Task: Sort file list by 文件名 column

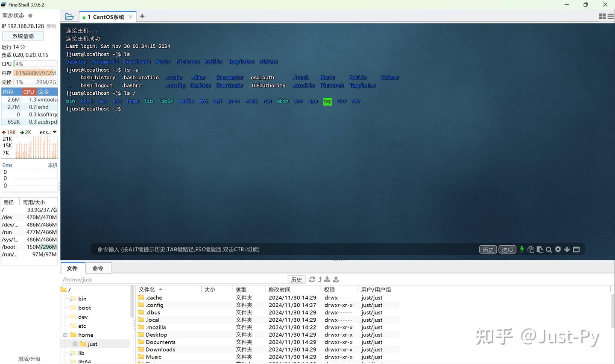Action: click(x=168, y=289)
